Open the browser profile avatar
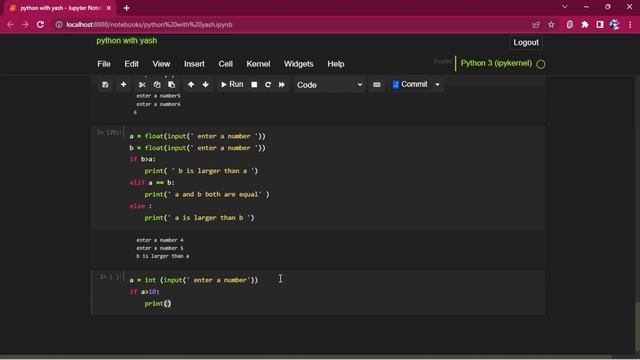This screenshot has width=640, height=360. [x=615, y=24]
